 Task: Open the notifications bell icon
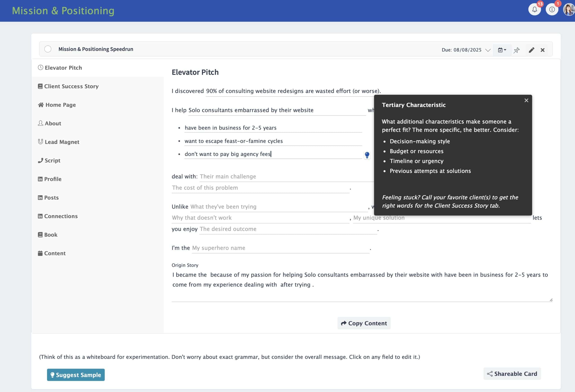pos(534,10)
